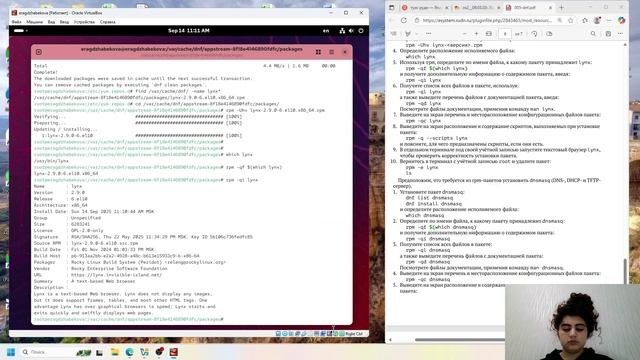Click the Edge address bar URL

point(487,20)
